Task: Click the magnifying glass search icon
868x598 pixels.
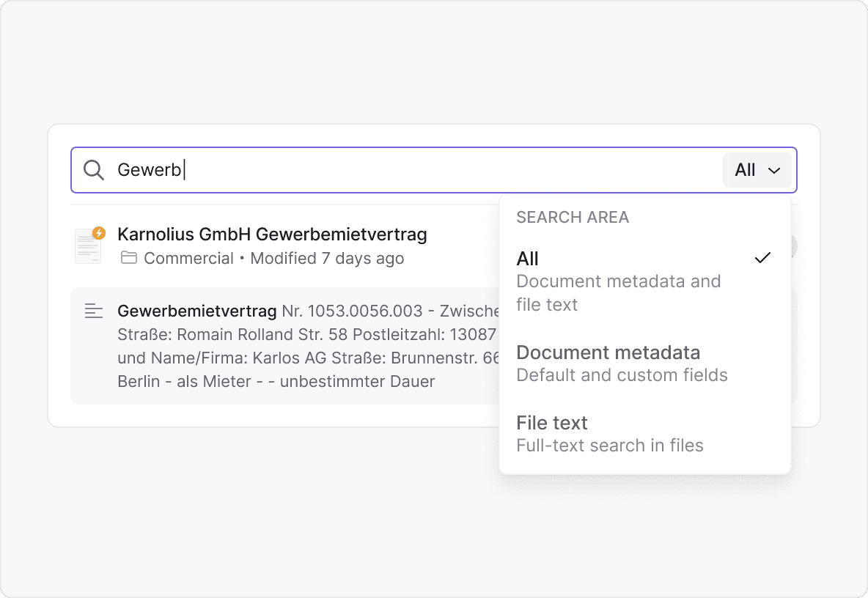Action: click(x=94, y=170)
